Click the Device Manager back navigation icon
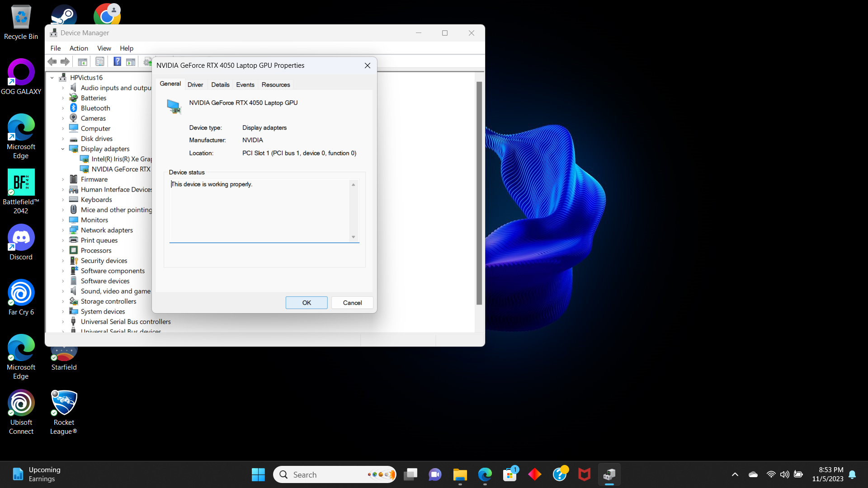The image size is (868, 488). pos(52,62)
